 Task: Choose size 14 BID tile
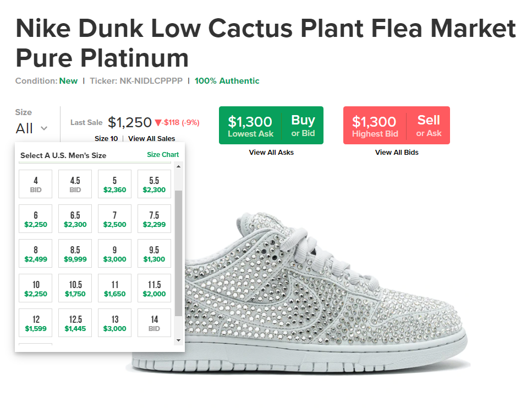(154, 323)
